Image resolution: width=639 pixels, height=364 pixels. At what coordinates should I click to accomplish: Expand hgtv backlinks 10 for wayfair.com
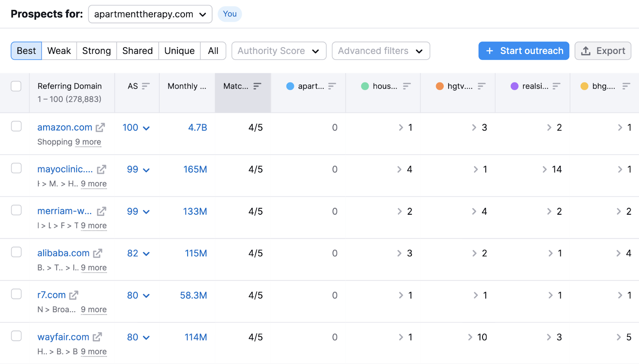477,337
